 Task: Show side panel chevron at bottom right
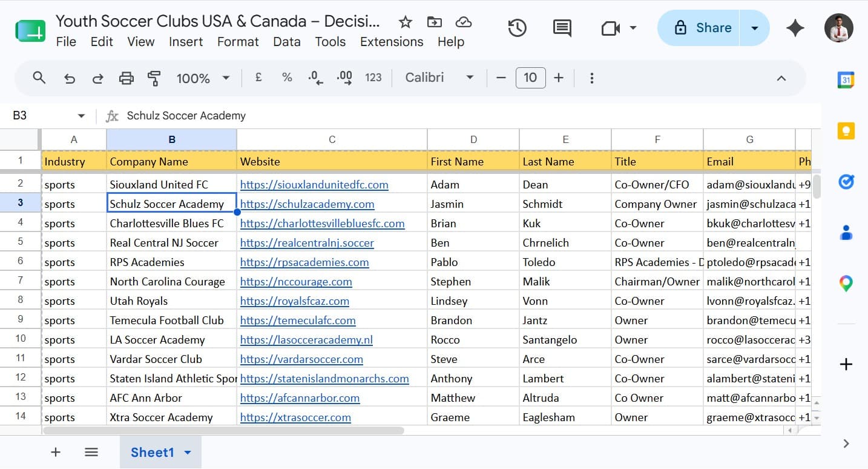coord(846,444)
